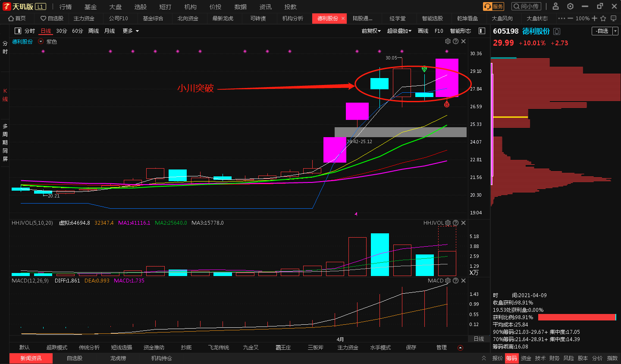621x364 pixels.
Task: Click 智能形态 pattern recognition button
Action: (x=461, y=31)
